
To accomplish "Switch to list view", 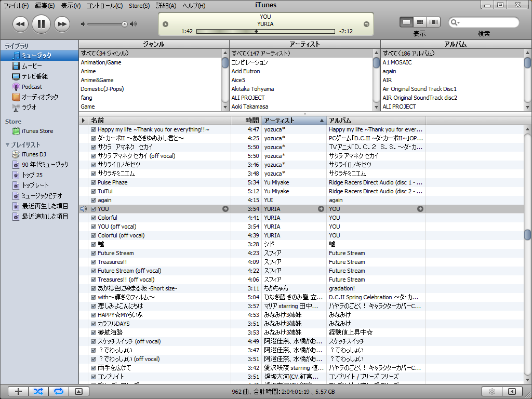I will tap(406, 22).
